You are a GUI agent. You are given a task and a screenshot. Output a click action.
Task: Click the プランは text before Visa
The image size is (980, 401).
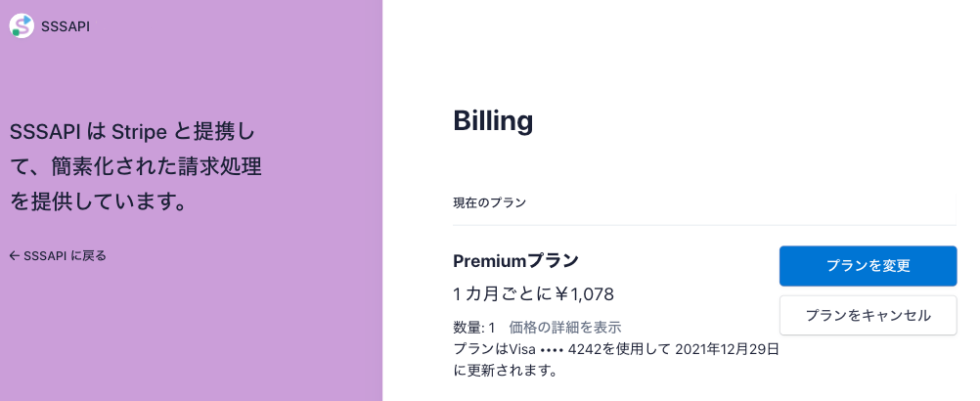pos(474,349)
